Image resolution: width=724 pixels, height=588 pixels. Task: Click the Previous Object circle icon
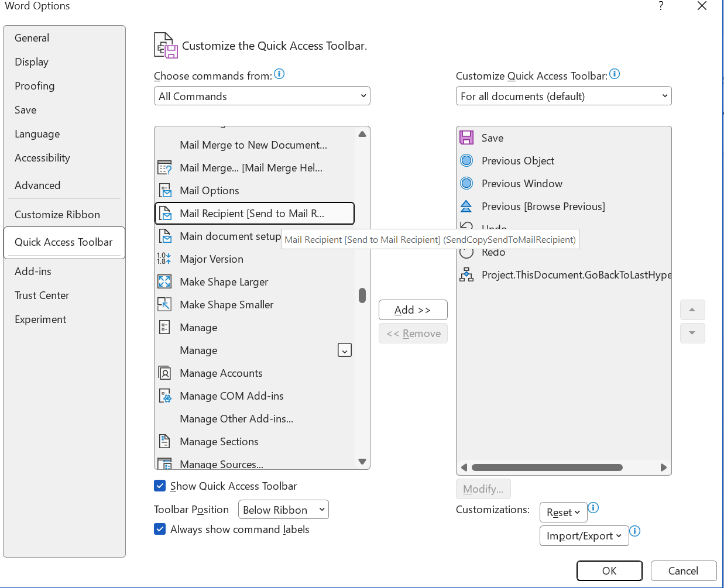pos(466,161)
